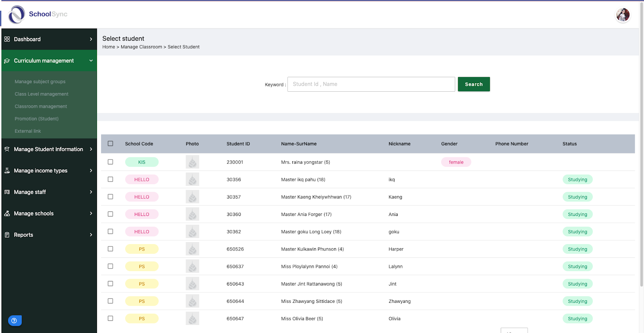Check the box for Mrs. raina yongstar

110,162
